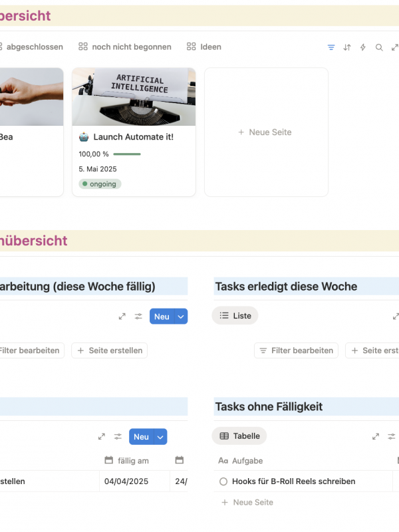This screenshot has height=532, width=399.
Task: Open the Neu dropdown arrow above 'fällig am' table
Action: (x=160, y=437)
